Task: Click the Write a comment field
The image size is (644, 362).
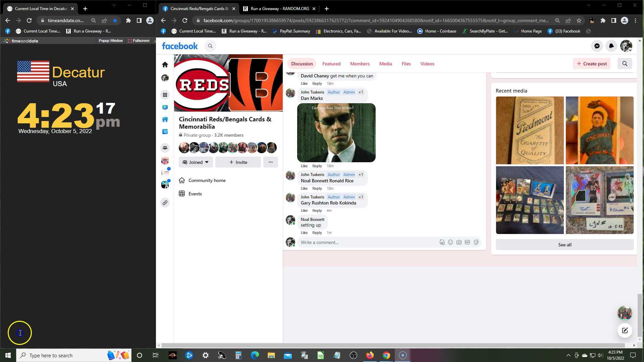Action: pos(367,242)
